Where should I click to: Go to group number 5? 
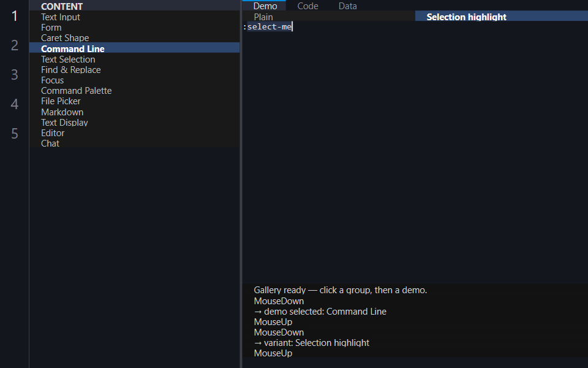14,133
